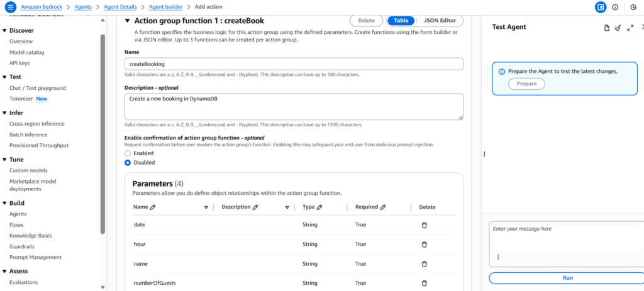Screen dimensions: 644x291
Task: Open Knowledge Bases in the sidebar
Action: (x=30, y=236)
